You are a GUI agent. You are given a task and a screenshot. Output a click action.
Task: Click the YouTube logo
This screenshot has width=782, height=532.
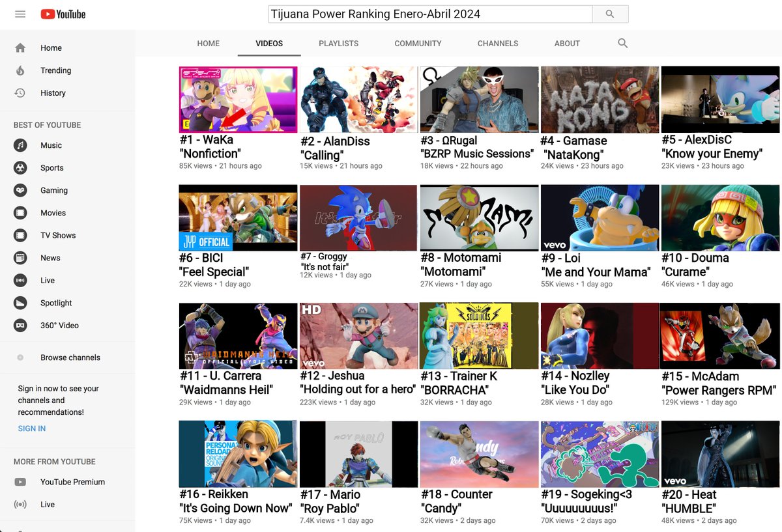[x=63, y=14]
